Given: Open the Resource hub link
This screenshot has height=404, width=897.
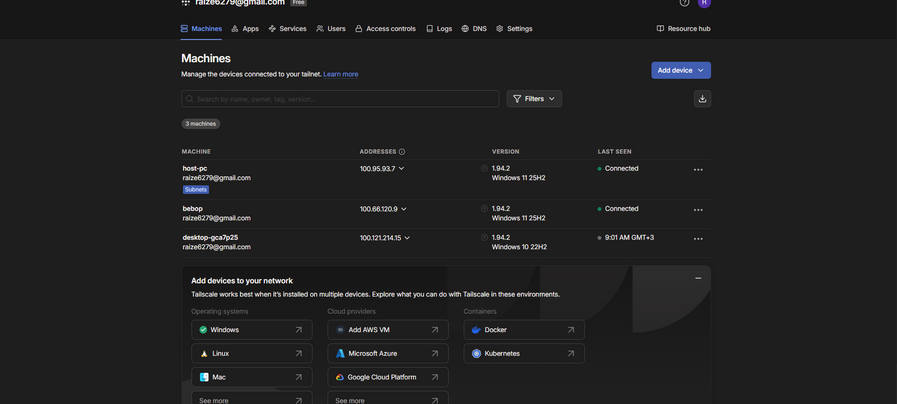Looking at the screenshot, I should click(683, 29).
